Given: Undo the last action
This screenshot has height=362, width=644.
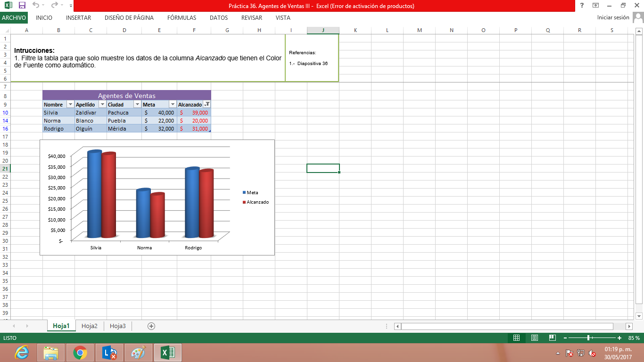Looking at the screenshot, I should pos(36,6).
